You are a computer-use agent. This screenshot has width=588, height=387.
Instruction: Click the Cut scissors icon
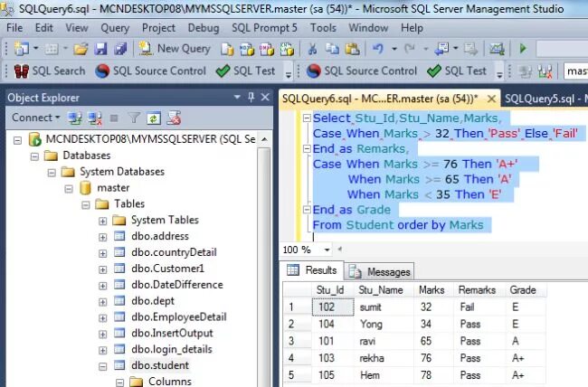(312, 49)
